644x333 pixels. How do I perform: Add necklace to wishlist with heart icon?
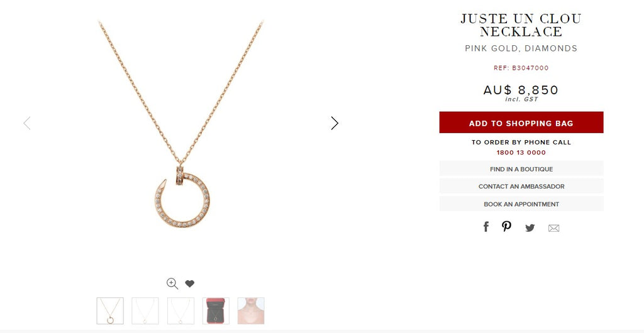click(189, 283)
